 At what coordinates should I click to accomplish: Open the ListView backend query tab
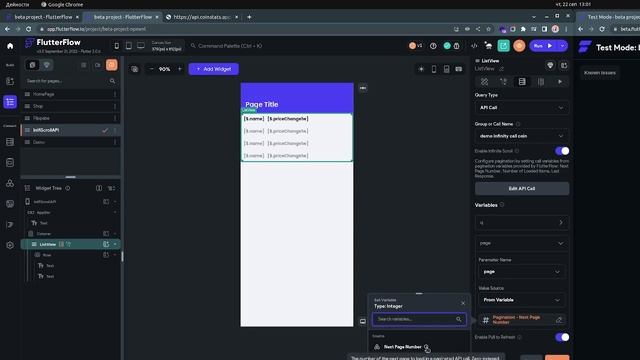pos(522,82)
